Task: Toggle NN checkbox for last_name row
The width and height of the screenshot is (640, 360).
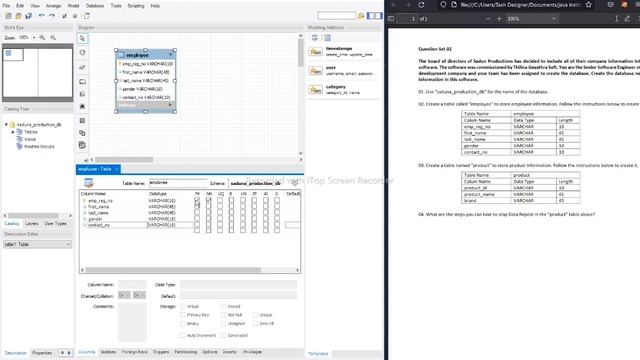Action: pyautogui.click(x=209, y=213)
